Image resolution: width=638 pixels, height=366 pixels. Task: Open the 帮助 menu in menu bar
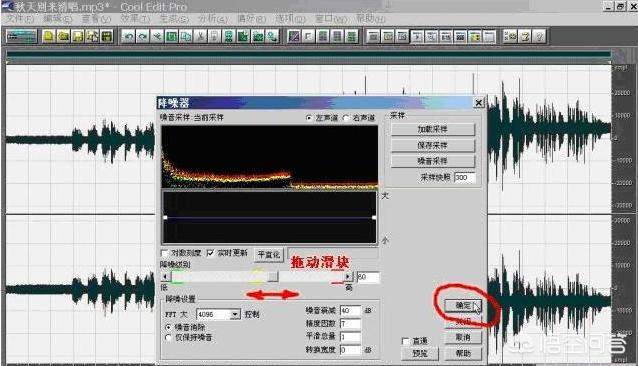(371, 19)
